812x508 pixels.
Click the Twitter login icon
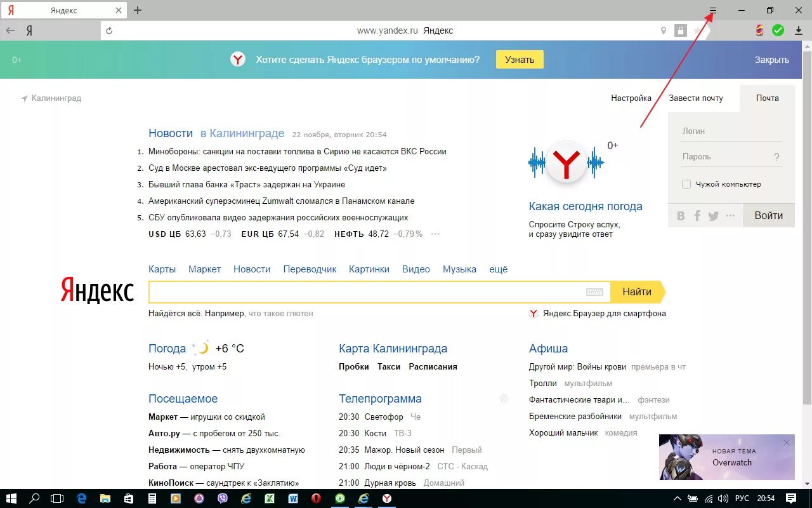tap(714, 216)
